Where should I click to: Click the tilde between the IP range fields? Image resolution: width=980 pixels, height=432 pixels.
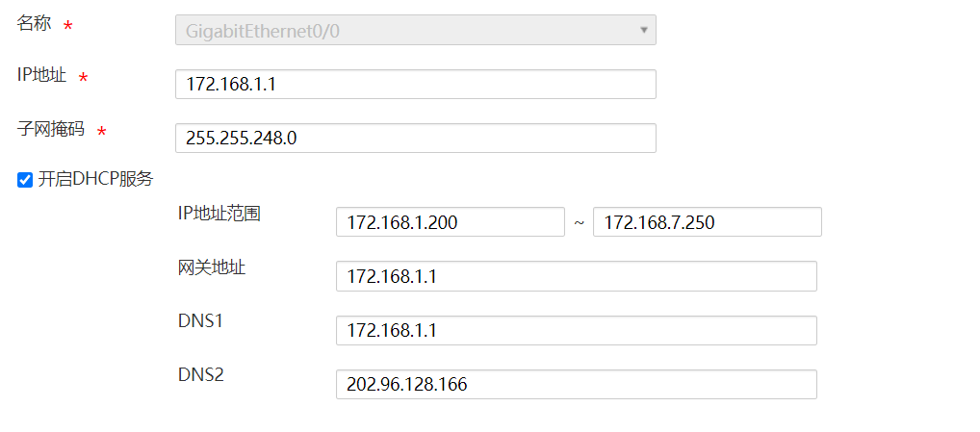click(x=579, y=222)
